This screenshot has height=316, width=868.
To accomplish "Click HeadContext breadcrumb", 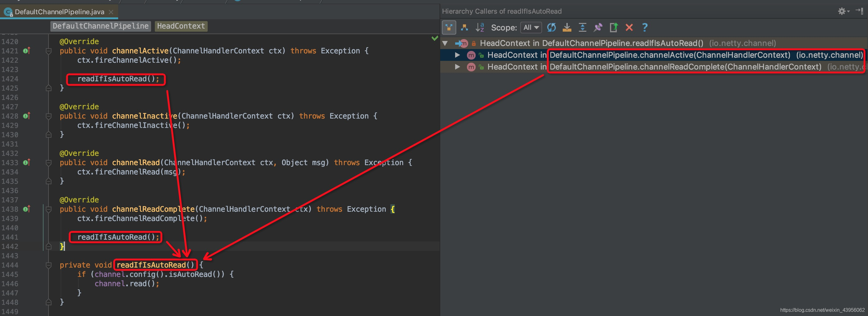I will [x=181, y=26].
